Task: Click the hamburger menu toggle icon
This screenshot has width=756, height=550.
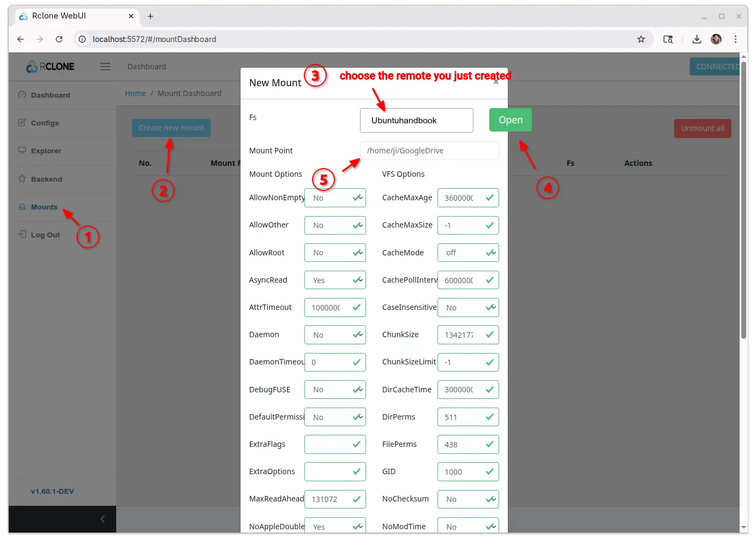Action: click(105, 67)
